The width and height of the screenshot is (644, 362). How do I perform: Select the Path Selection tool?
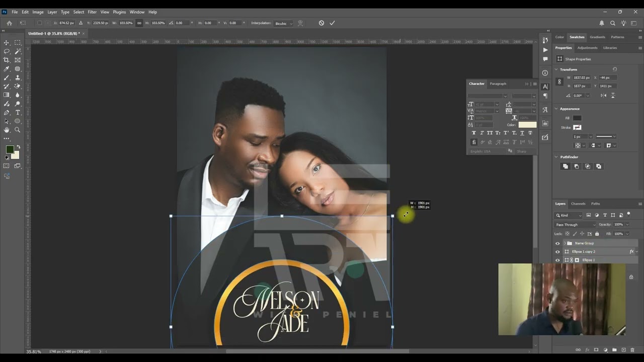point(7,121)
